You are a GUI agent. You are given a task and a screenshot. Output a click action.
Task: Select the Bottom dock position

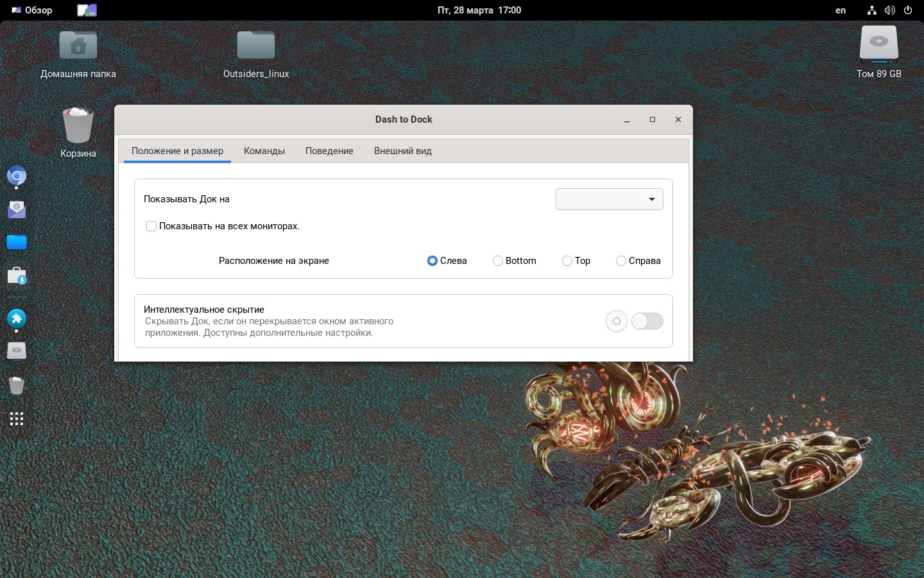point(498,261)
